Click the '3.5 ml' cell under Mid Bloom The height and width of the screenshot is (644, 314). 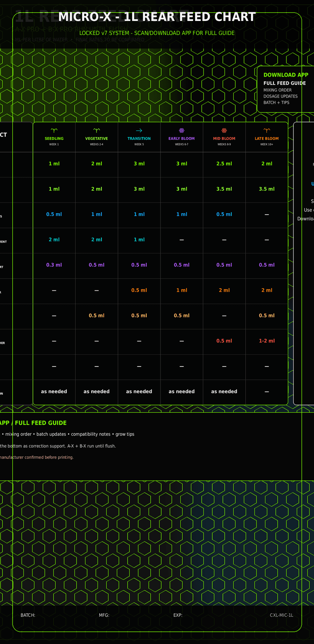224,189
